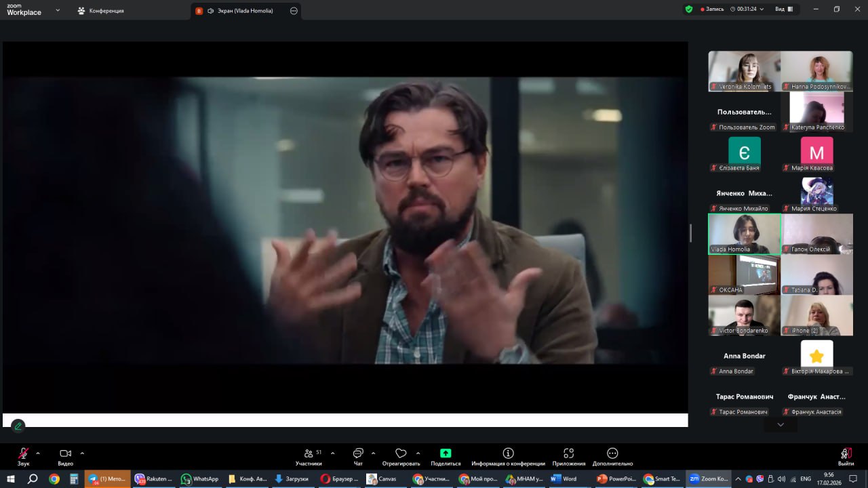
Task: Open the Чат chat panel
Action: pyautogui.click(x=358, y=453)
